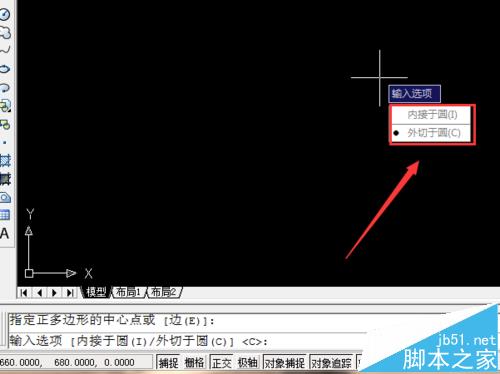The height and width of the screenshot is (374, 500).
Task: Open the Make Block tool
Action: coord(5,125)
